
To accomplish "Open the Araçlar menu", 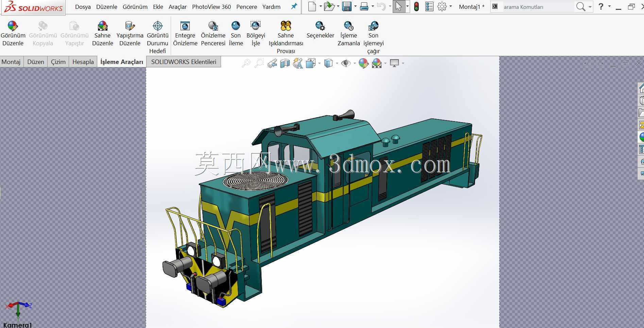I will pyautogui.click(x=177, y=7).
